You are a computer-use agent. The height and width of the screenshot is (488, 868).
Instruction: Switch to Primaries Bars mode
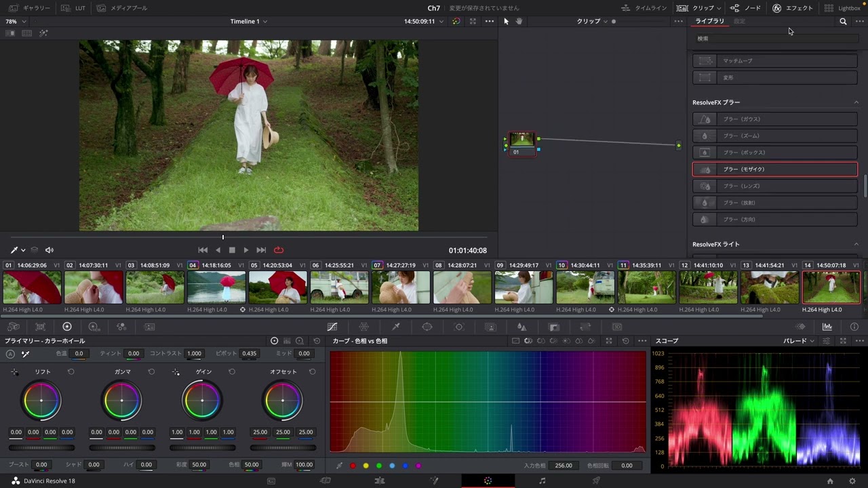287,341
